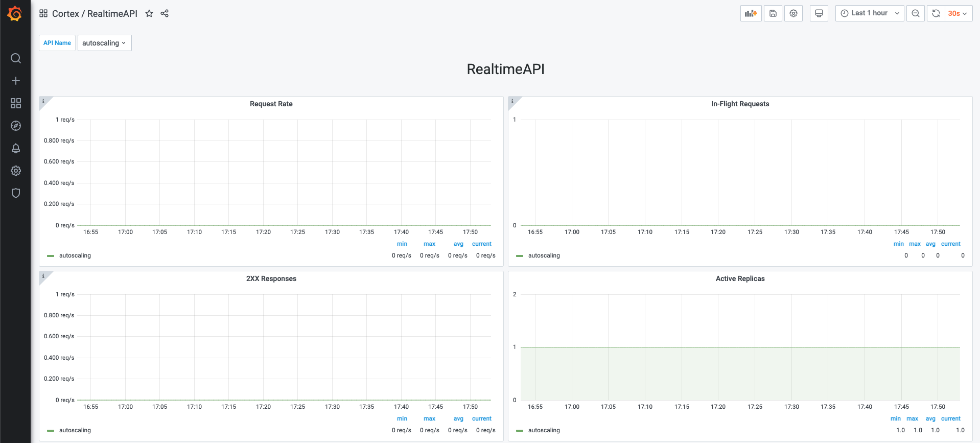
Task: Share the dashboard via share icon
Action: click(x=165, y=14)
